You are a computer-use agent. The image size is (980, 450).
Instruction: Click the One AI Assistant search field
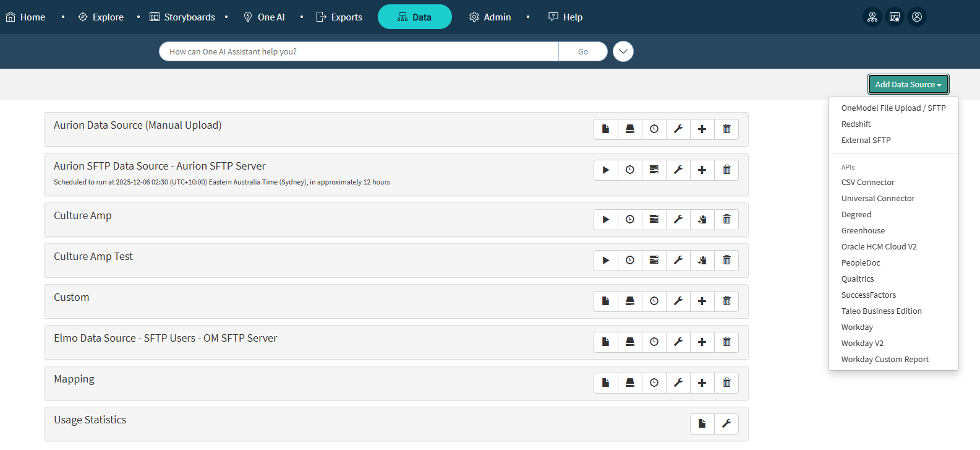359,51
